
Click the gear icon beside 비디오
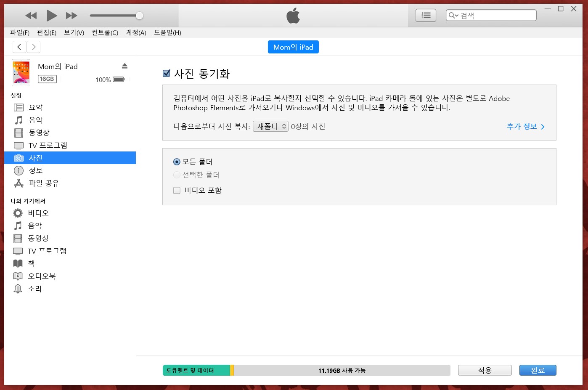coord(18,213)
